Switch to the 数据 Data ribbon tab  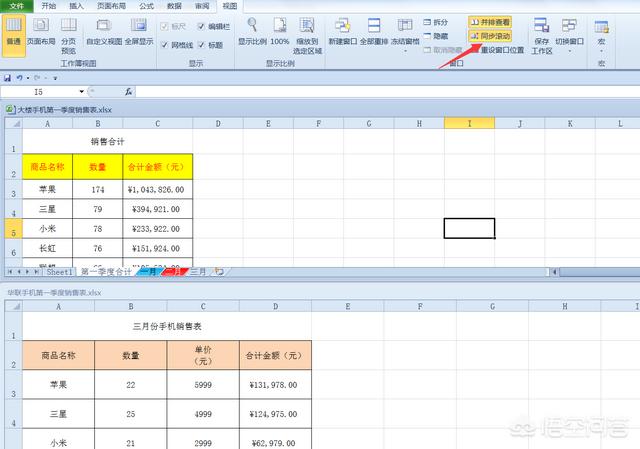coord(174,6)
